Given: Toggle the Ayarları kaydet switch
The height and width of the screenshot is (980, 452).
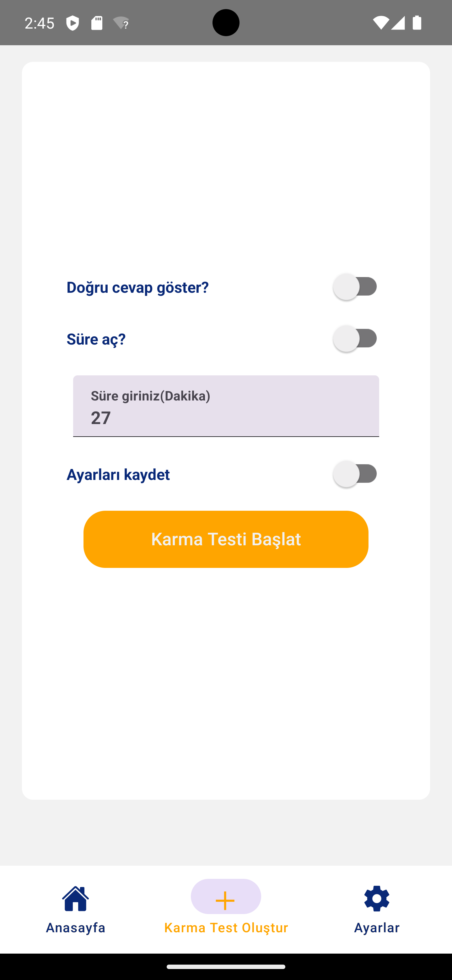Looking at the screenshot, I should [355, 474].
